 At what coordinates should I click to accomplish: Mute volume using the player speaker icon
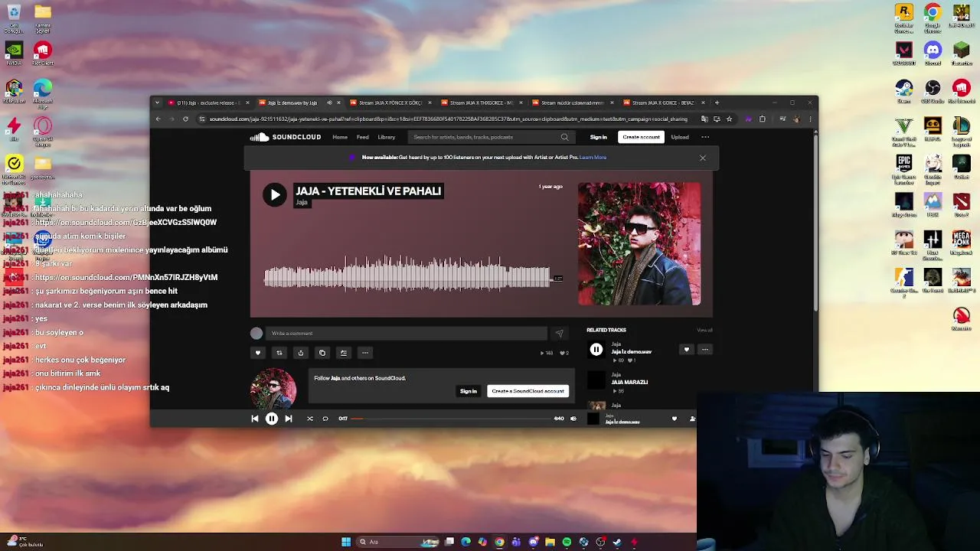pyautogui.click(x=573, y=419)
